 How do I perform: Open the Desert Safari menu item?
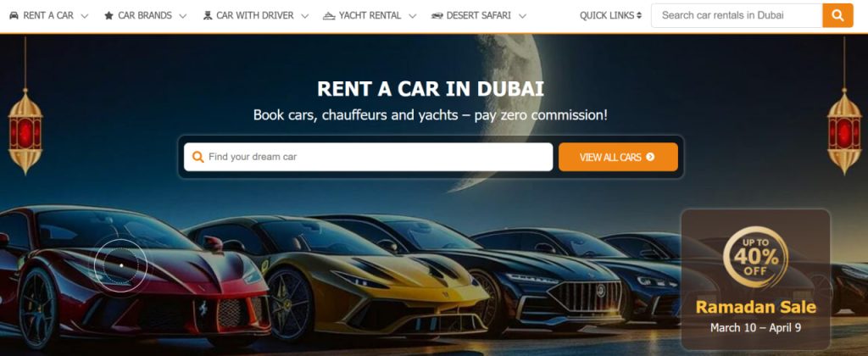[x=478, y=15]
